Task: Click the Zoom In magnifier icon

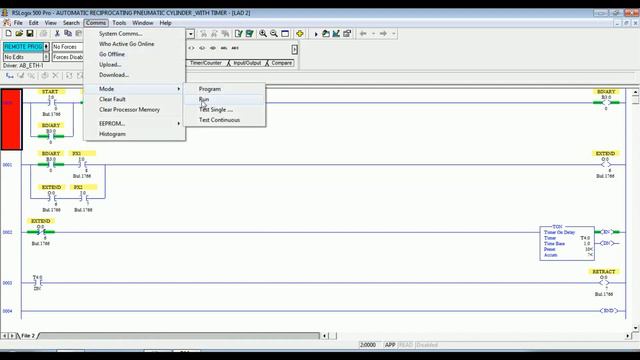Action: coord(263,33)
